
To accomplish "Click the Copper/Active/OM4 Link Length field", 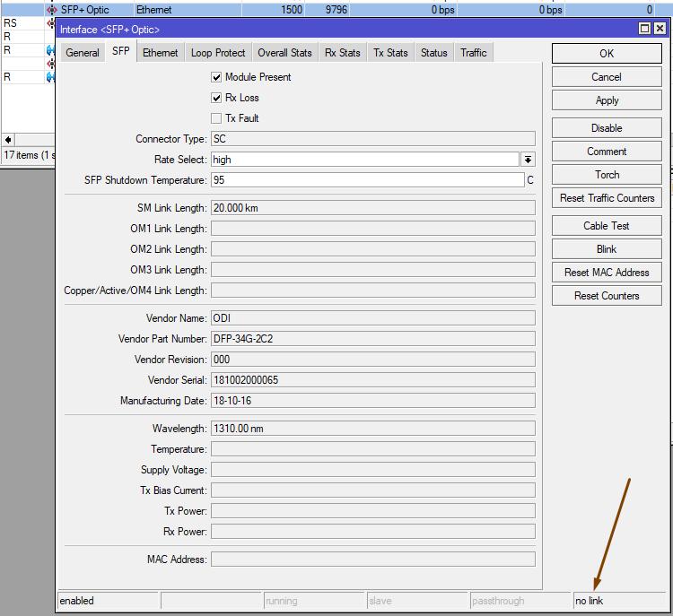I will (373, 291).
